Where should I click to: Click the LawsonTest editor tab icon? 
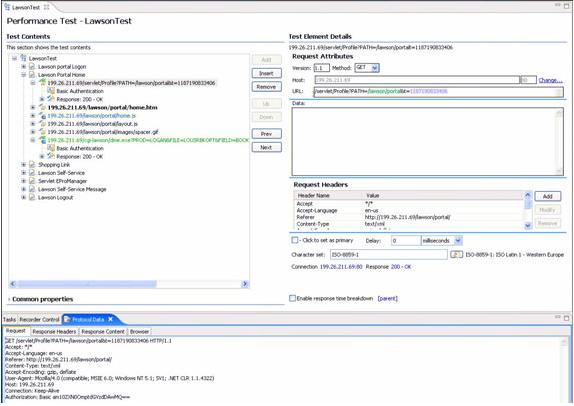[7, 7]
